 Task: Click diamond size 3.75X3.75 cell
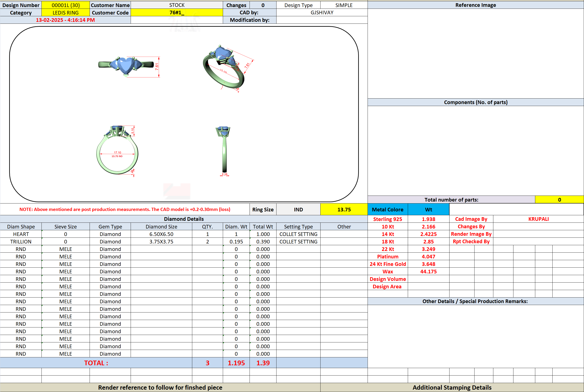[x=161, y=242]
